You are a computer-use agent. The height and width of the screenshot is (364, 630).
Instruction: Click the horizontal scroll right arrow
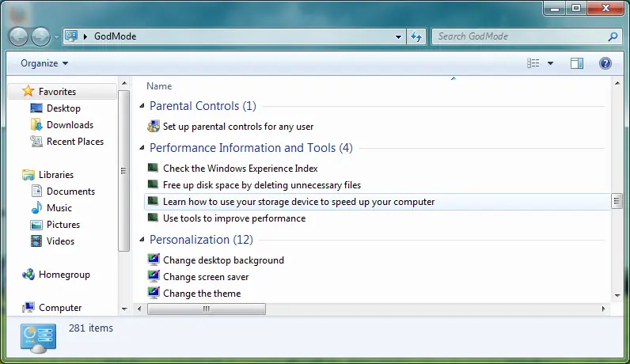(603, 309)
